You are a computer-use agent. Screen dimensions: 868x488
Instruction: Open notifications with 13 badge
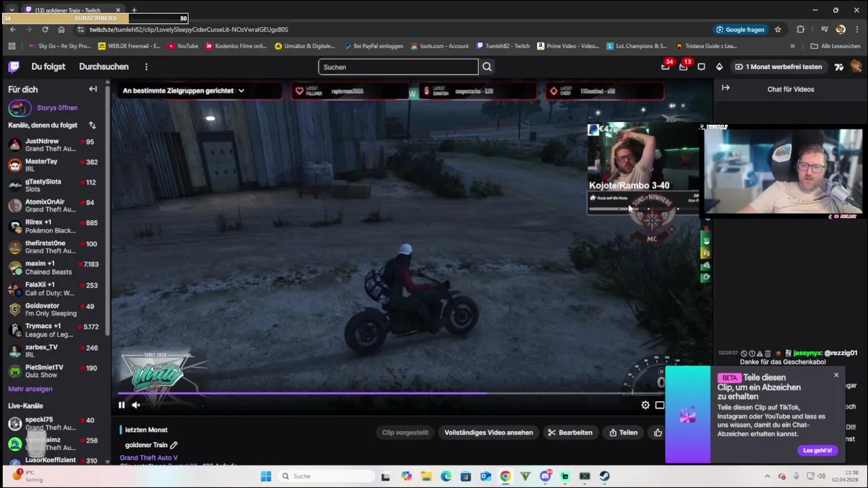click(684, 66)
